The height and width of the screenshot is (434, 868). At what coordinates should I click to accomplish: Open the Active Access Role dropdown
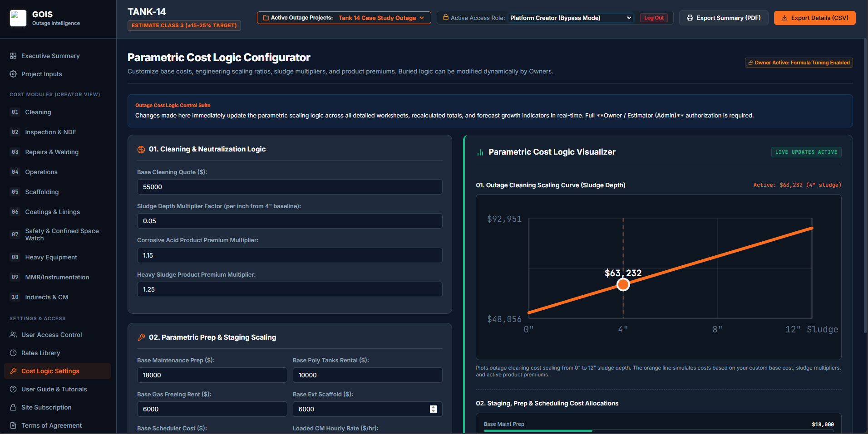tap(571, 18)
